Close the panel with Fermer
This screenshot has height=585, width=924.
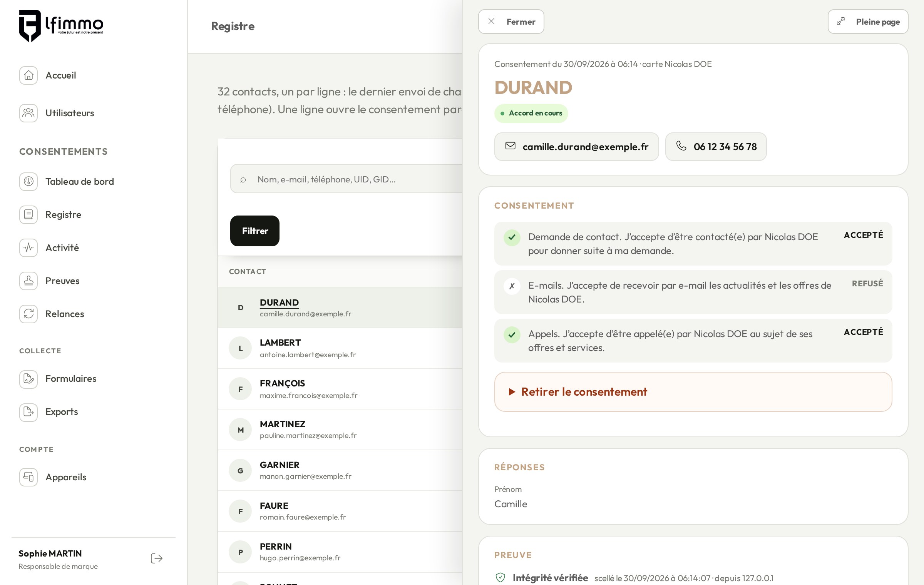[511, 22]
